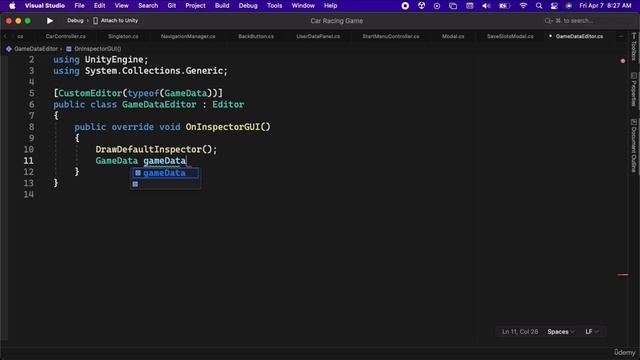The width and height of the screenshot is (640, 360).
Task: Open Control Center in menu bar
Action: coord(554,6)
